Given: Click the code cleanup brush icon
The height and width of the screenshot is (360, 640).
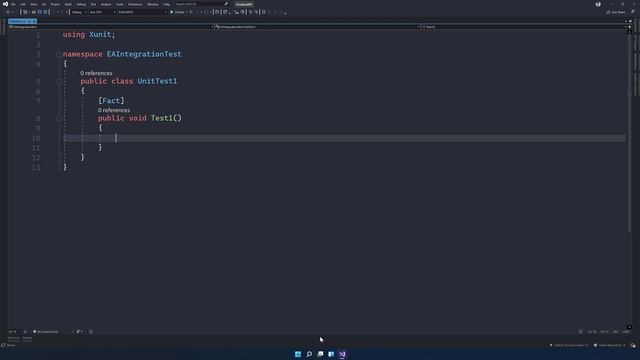Looking at the screenshot, I should (x=78, y=332).
